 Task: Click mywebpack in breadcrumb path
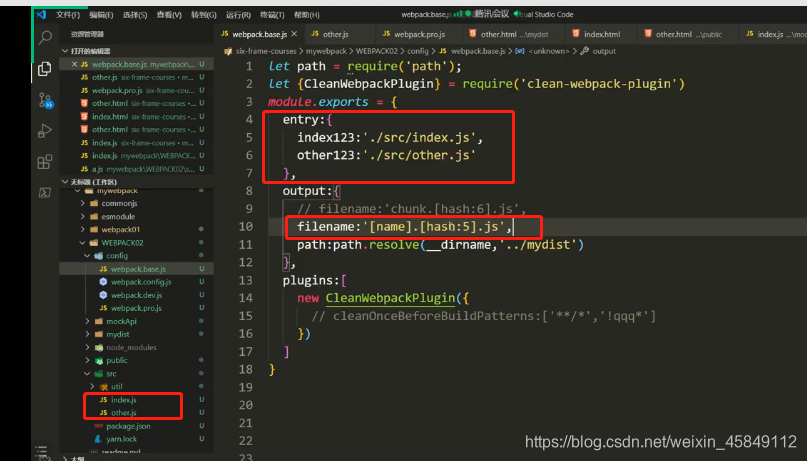coord(326,51)
